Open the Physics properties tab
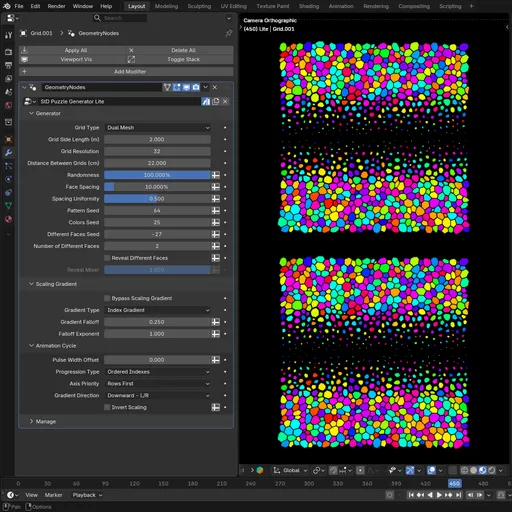512x512 pixels. pos(8,179)
